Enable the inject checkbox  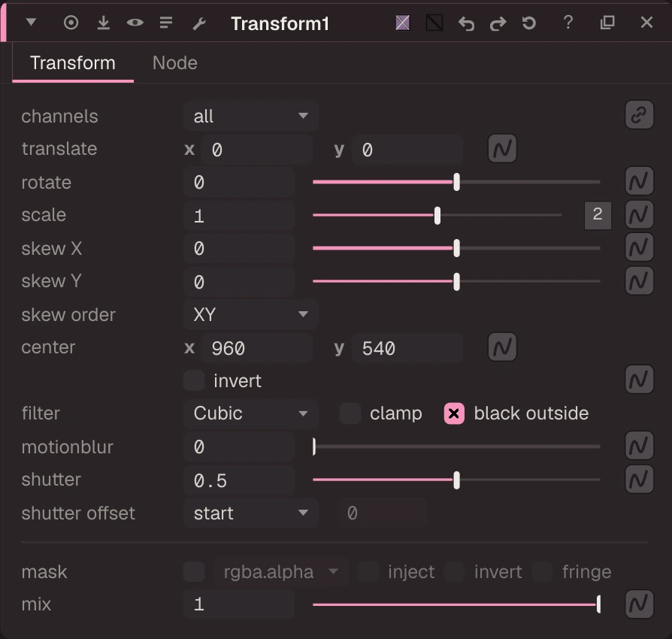(x=368, y=571)
